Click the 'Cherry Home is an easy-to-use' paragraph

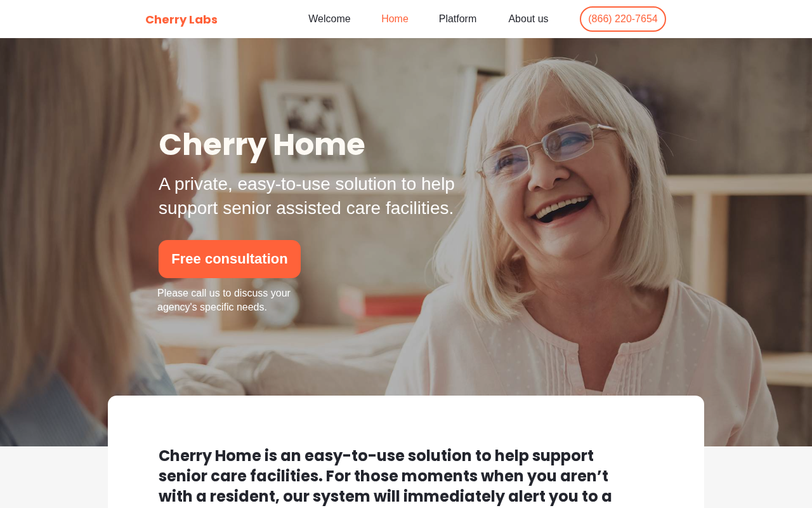pos(385,476)
